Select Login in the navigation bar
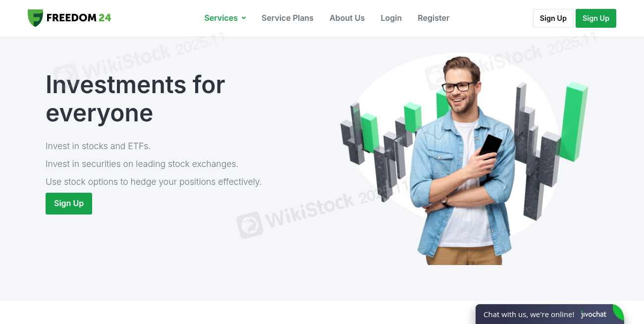The width and height of the screenshot is (644, 324). pos(391,18)
